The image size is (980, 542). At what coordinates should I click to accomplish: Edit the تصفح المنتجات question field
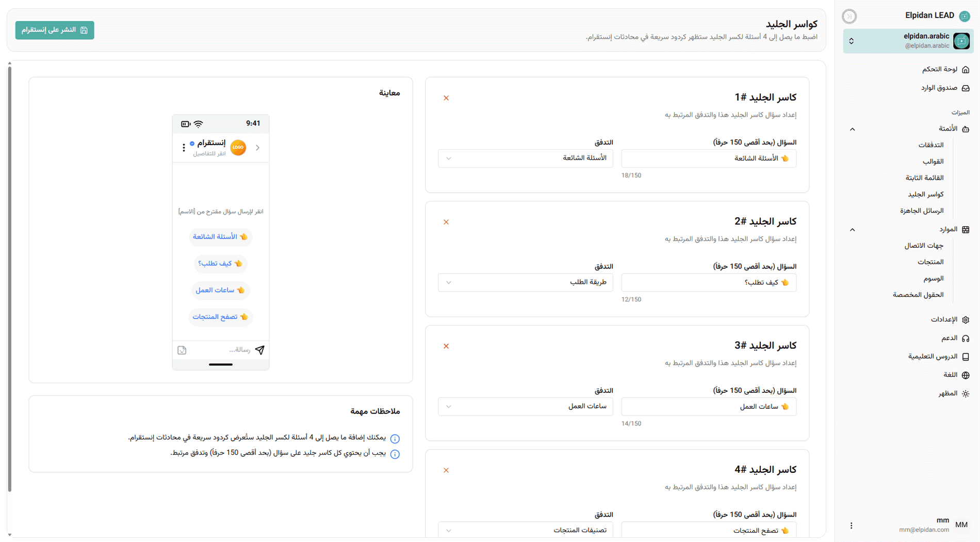pyautogui.click(x=709, y=530)
